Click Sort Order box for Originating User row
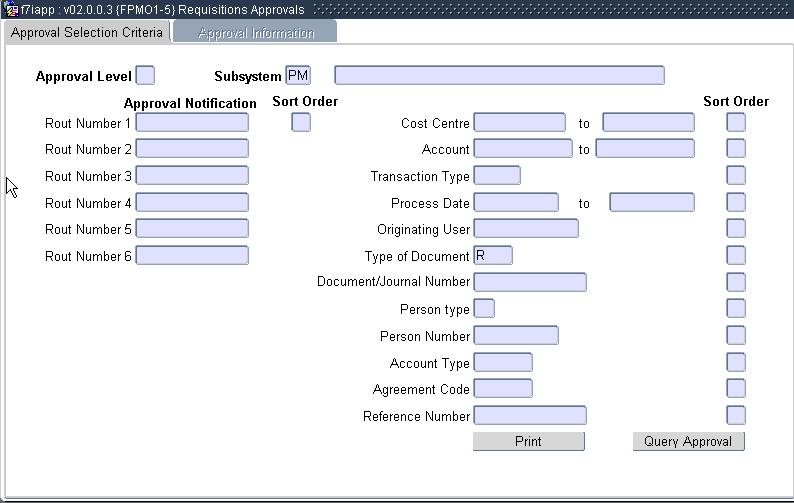The image size is (794, 503). click(736, 229)
